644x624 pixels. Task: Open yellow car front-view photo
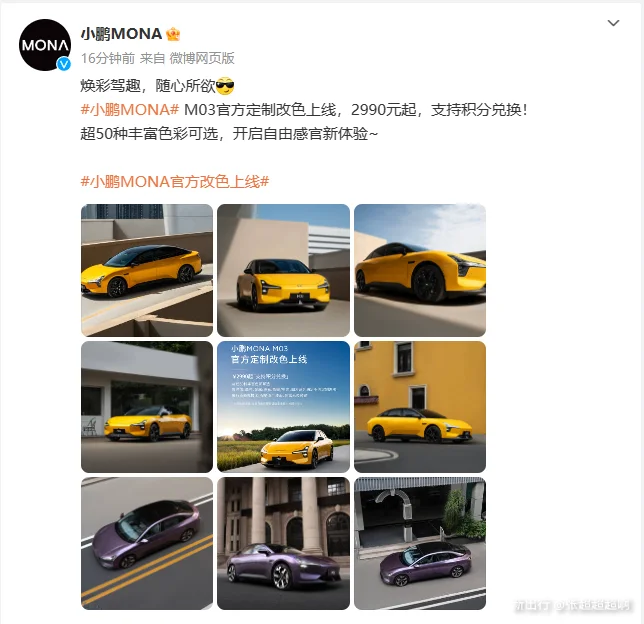click(283, 270)
